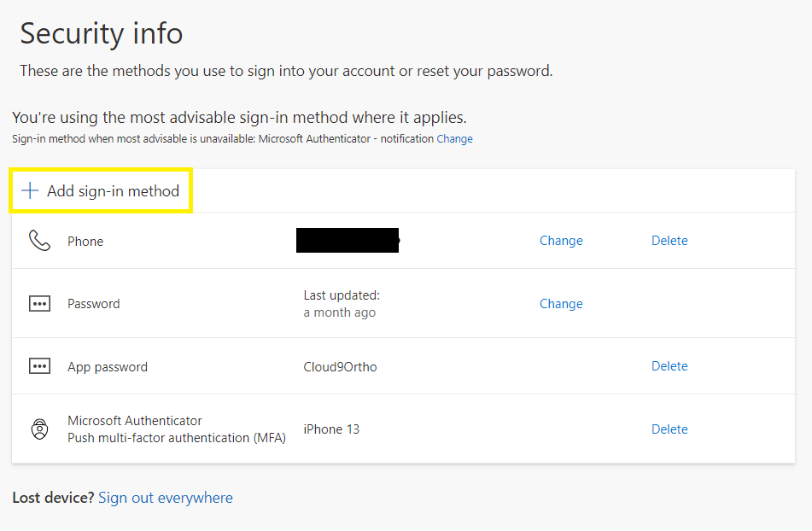Delete the Phone sign-in method
This screenshot has width=812, height=531.
(669, 241)
